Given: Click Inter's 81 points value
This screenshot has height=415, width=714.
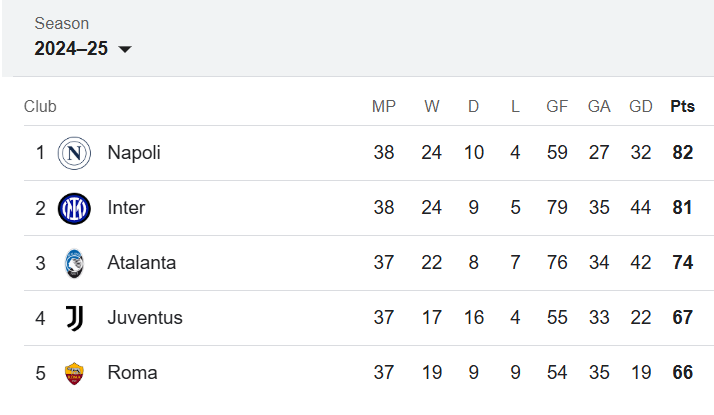Looking at the screenshot, I should (682, 208).
